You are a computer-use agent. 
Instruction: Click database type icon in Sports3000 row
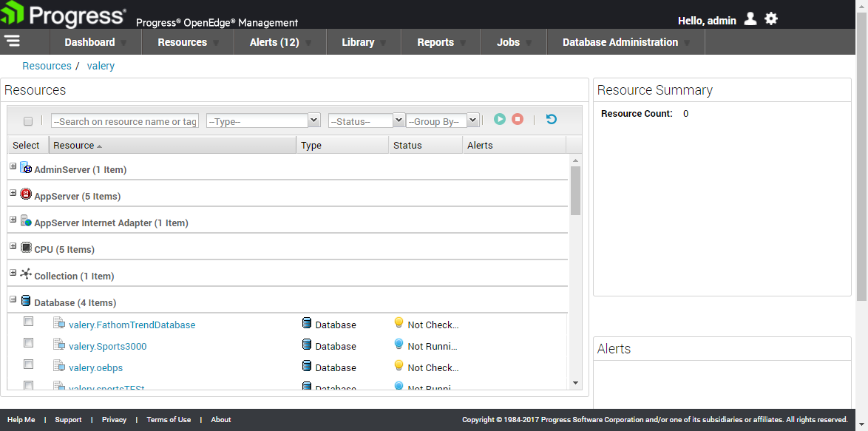(x=307, y=345)
